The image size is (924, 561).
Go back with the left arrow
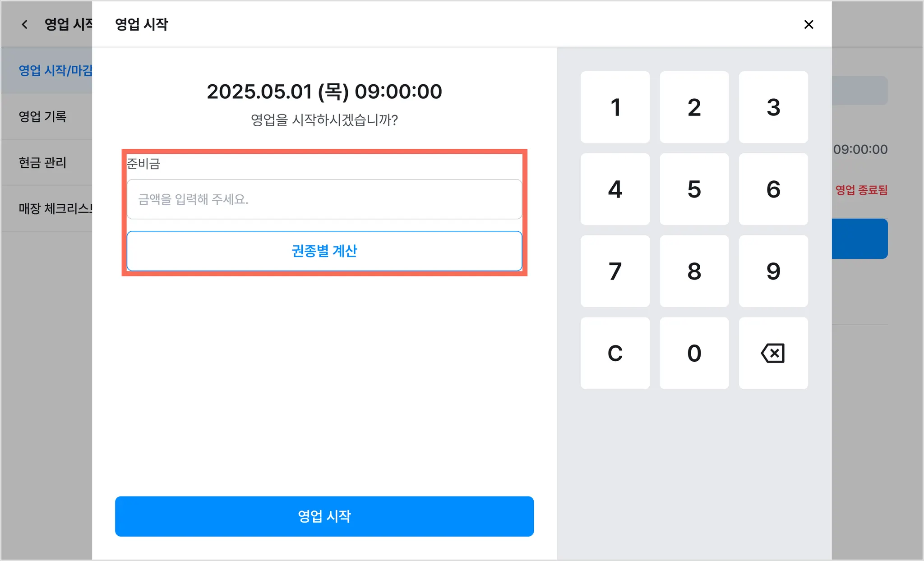tap(25, 24)
